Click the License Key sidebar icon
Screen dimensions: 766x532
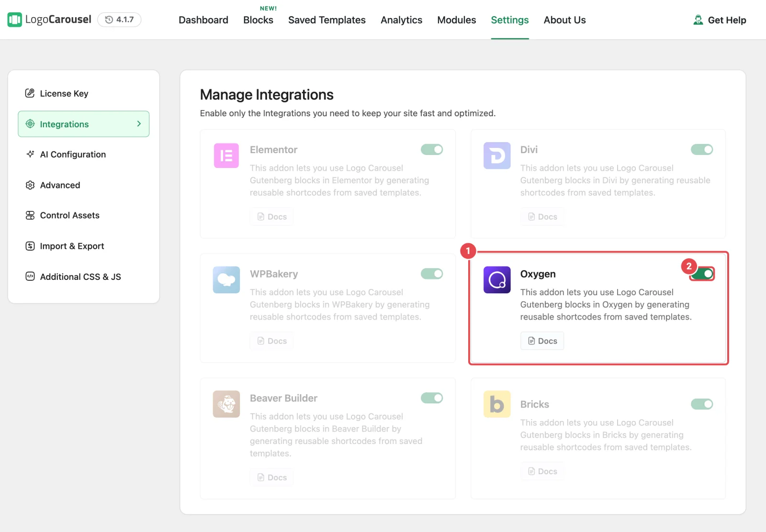coord(30,93)
